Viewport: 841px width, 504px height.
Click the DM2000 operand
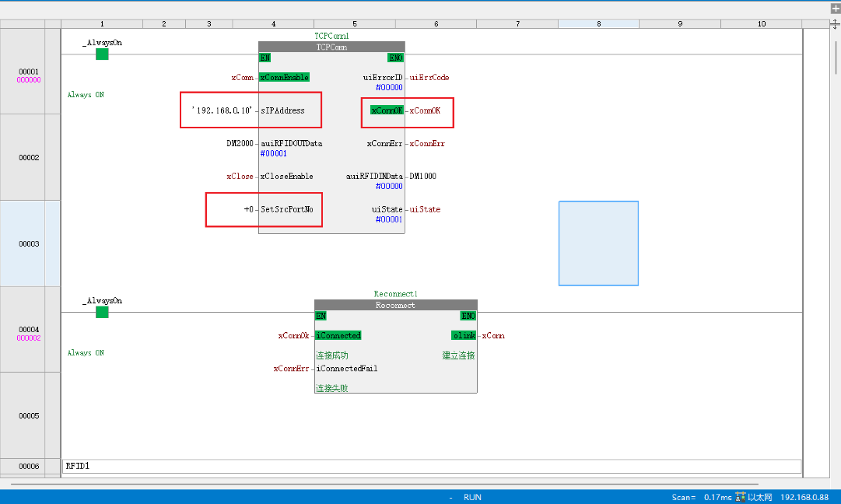(240, 143)
